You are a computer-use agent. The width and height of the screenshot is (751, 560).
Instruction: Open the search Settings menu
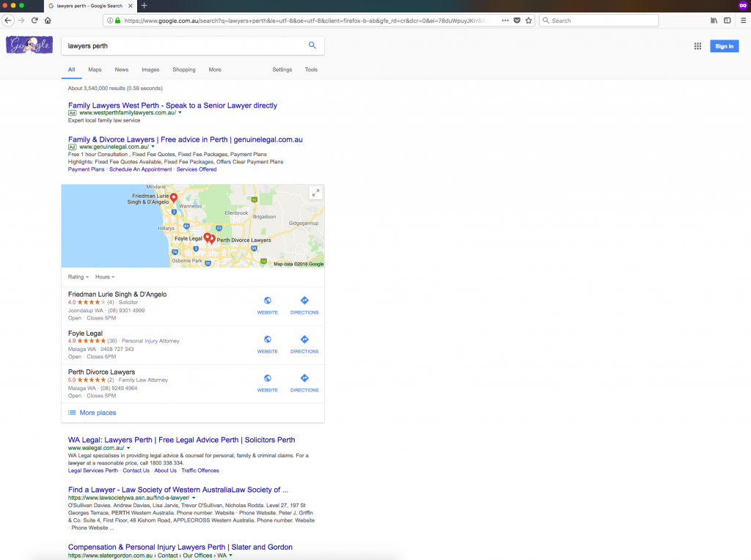282,70
